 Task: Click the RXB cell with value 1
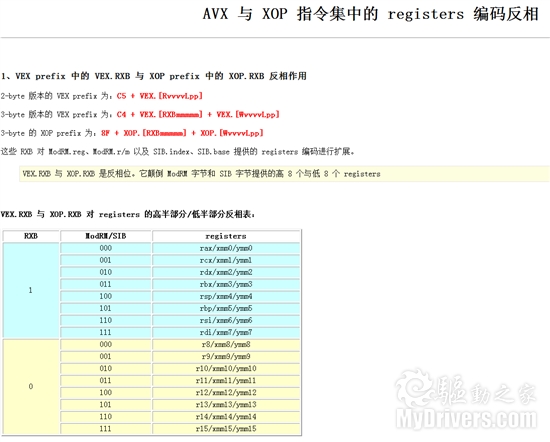(31, 290)
